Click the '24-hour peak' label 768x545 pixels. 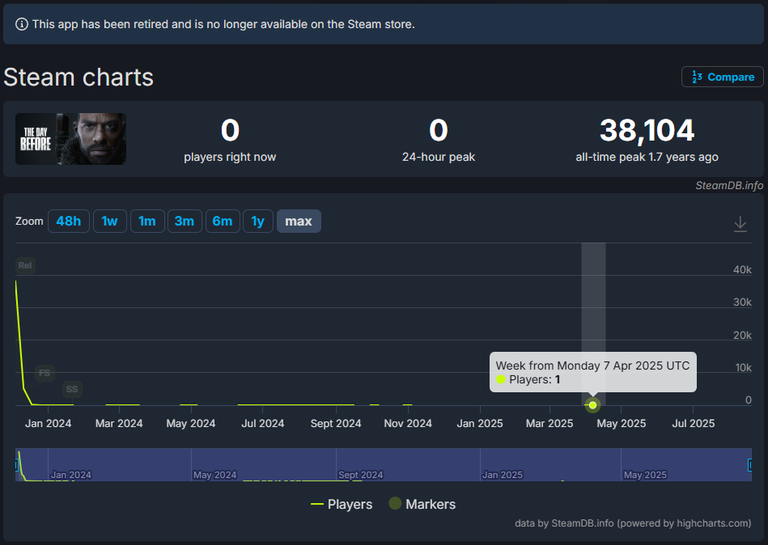[438, 157]
